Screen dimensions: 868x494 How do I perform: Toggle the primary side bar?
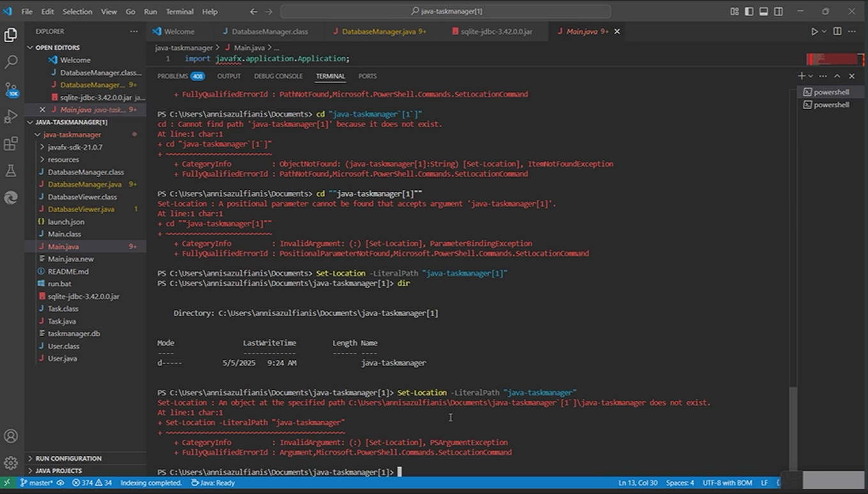coord(749,12)
